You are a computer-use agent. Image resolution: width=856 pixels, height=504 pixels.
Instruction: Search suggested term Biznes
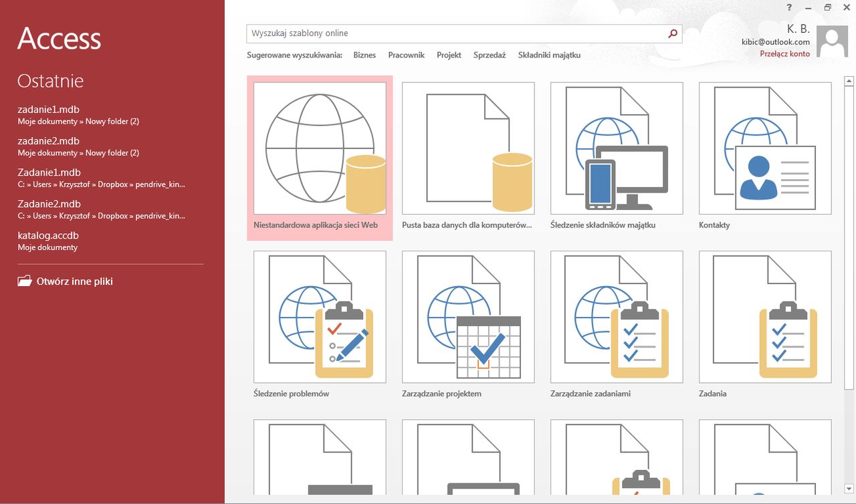364,55
